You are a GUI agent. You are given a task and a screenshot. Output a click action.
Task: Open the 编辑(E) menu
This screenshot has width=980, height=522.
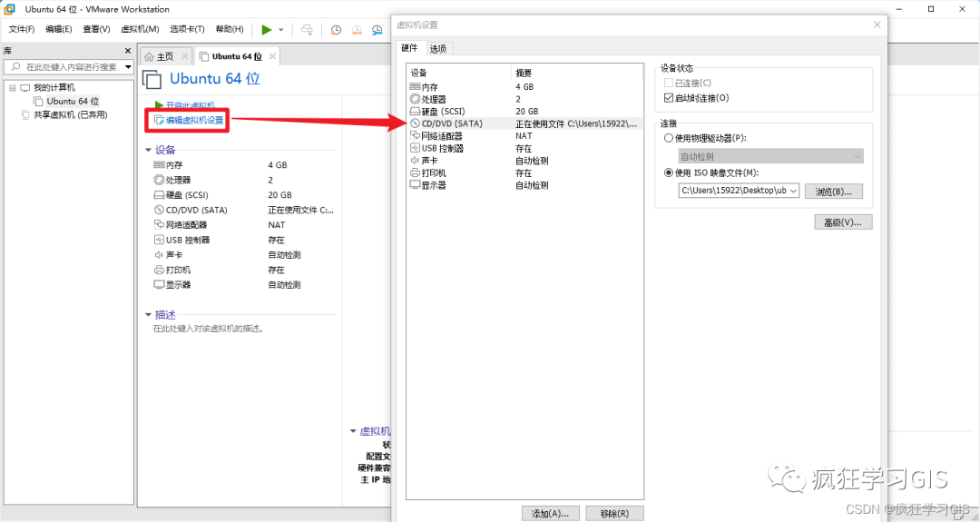click(59, 29)
